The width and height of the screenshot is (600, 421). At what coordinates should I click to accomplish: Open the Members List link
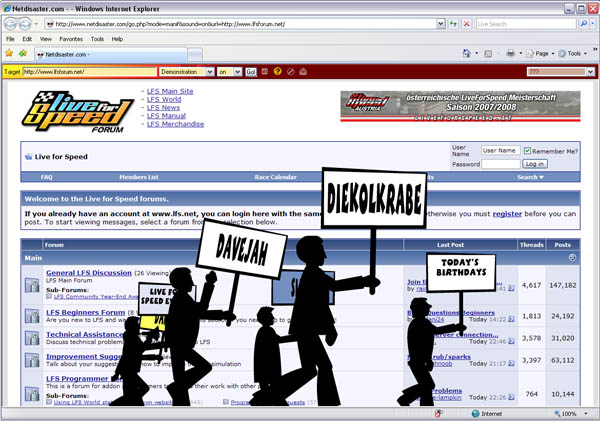tap(139, 177)
